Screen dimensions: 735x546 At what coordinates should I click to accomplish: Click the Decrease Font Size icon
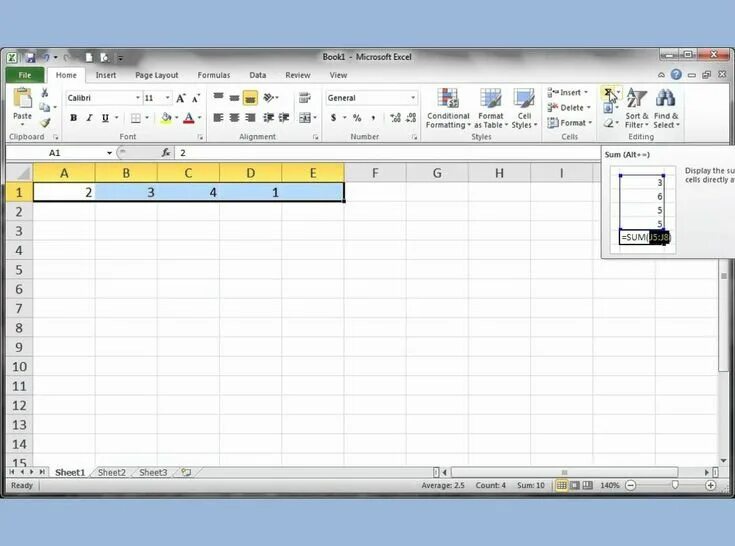coord(196,98)
